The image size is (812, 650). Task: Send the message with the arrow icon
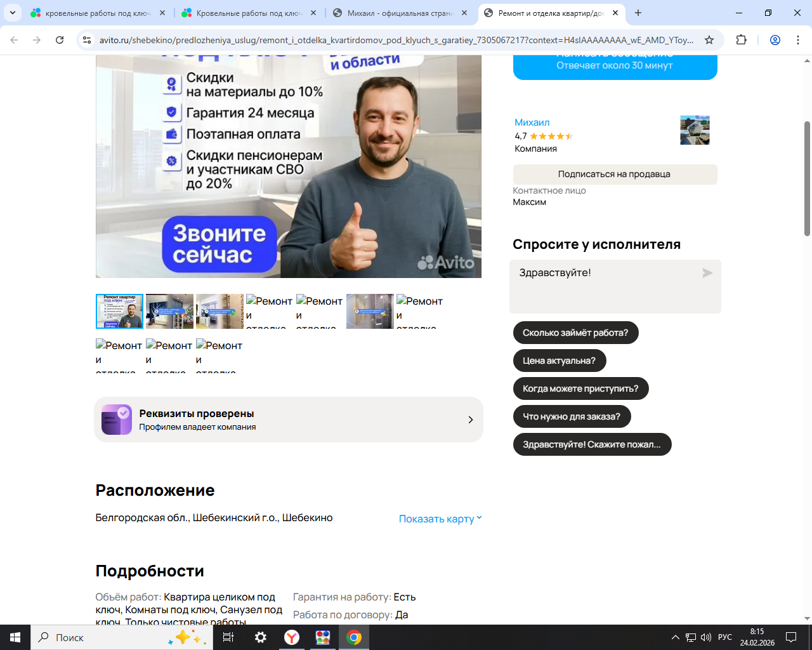707,273
